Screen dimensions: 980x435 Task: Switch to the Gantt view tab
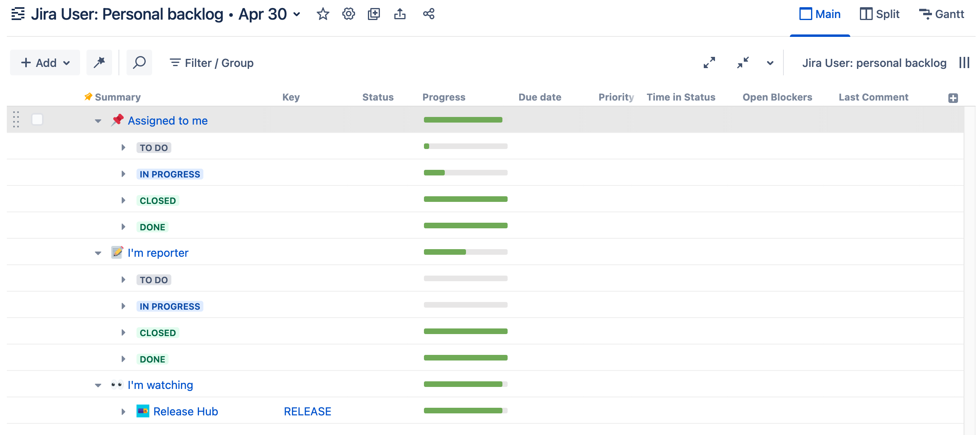pos(941,14)
